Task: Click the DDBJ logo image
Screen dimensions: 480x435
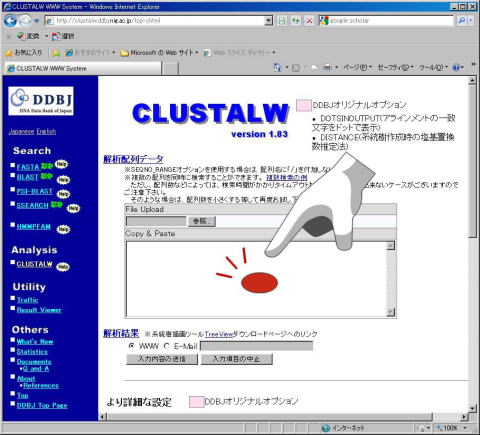Action: [41, 101]
